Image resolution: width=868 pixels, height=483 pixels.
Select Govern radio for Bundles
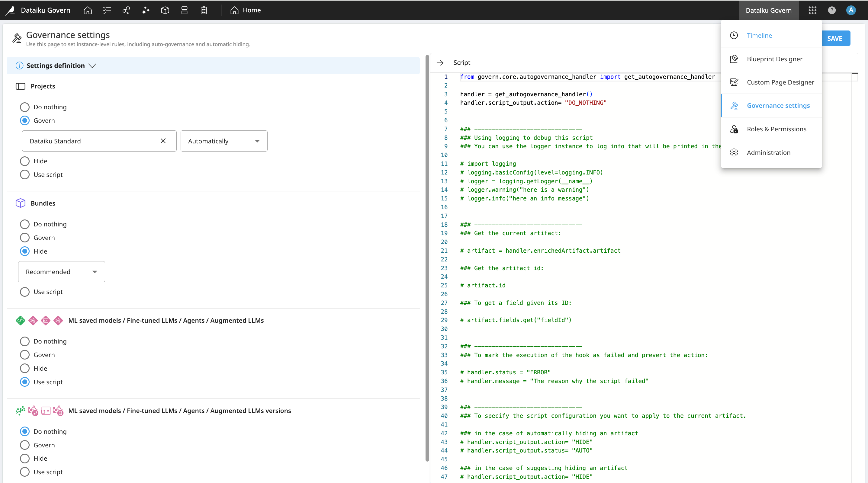[24, 238]
